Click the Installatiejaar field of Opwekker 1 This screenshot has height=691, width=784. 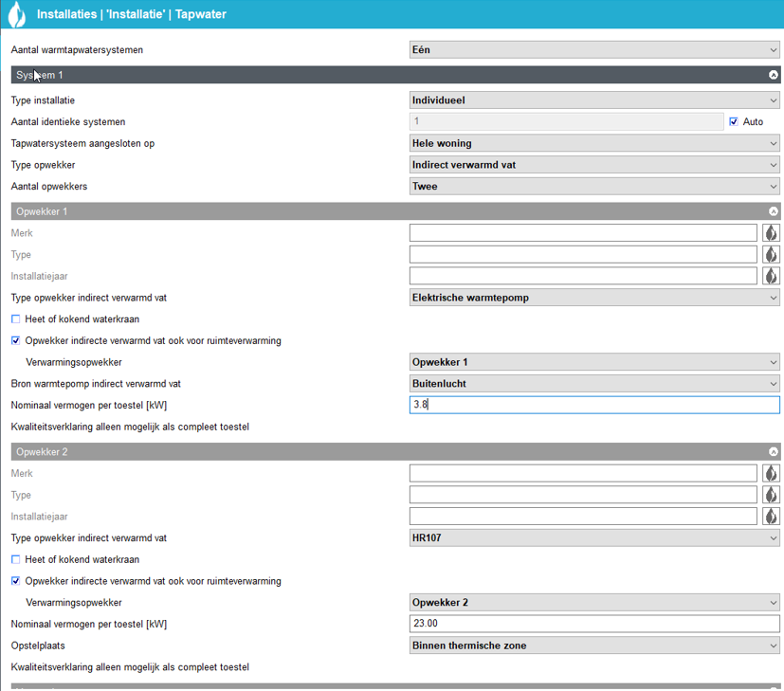pyautogui.click(x=583, y=276)
